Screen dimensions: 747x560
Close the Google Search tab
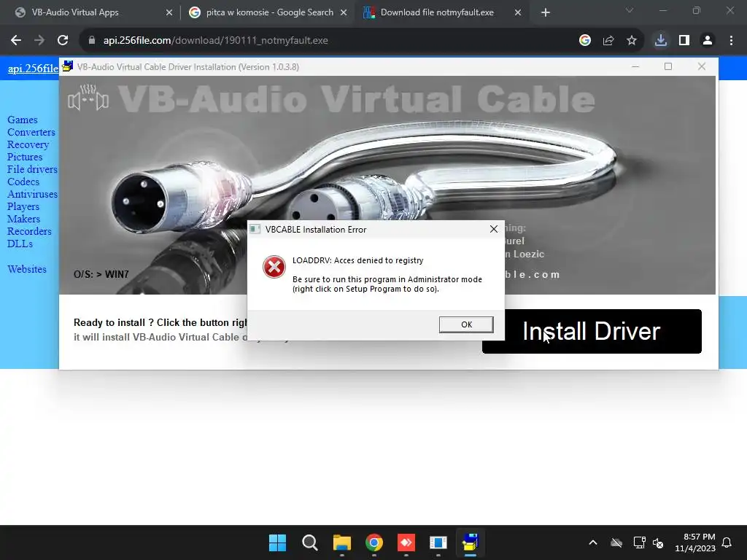pos(344,13)
